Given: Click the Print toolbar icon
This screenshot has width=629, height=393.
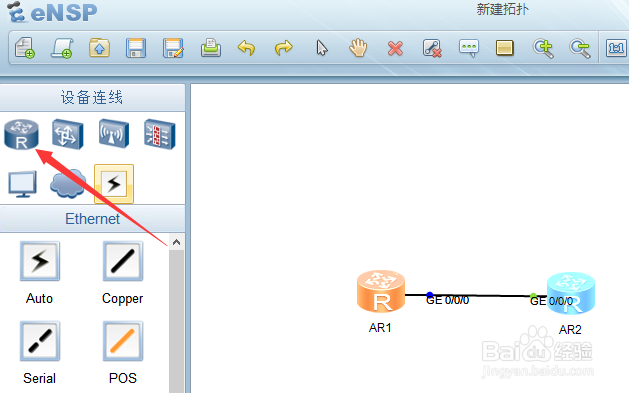Looking at the screenshot, I should point(211,48).
